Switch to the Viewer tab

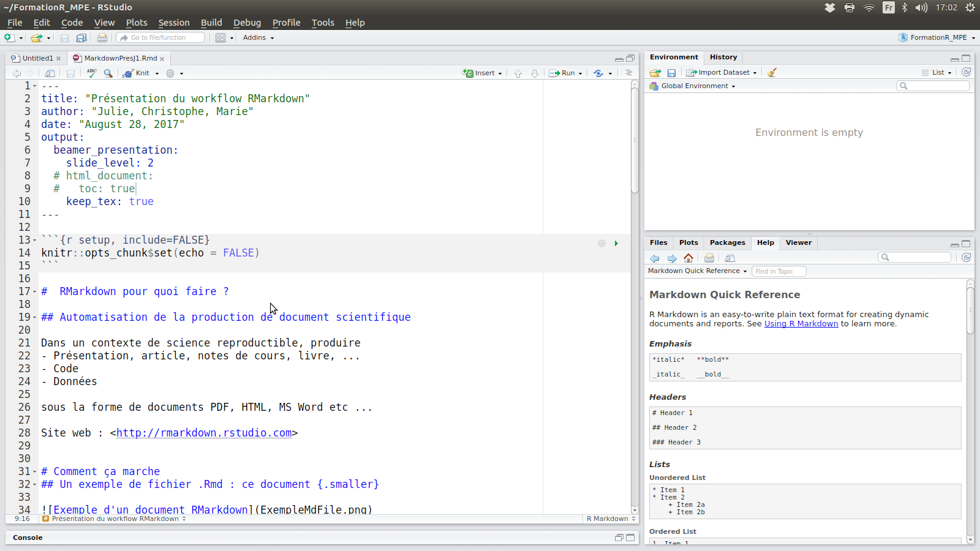[x=799, y=242]
